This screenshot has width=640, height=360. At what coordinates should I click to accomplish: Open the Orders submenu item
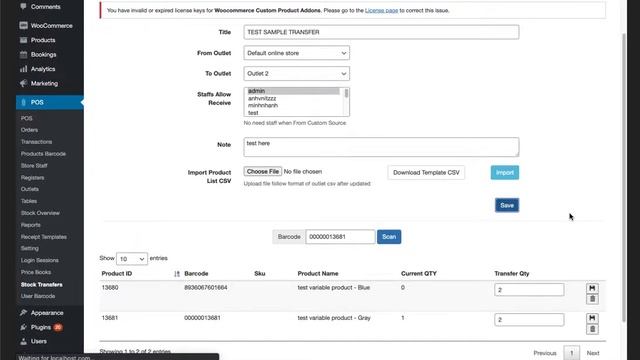[29, 130]
